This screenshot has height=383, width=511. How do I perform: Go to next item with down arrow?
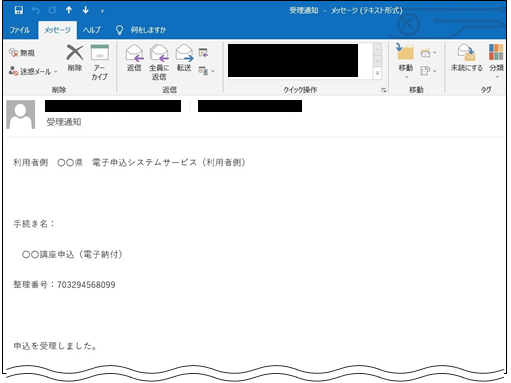[x=86, y=10]
